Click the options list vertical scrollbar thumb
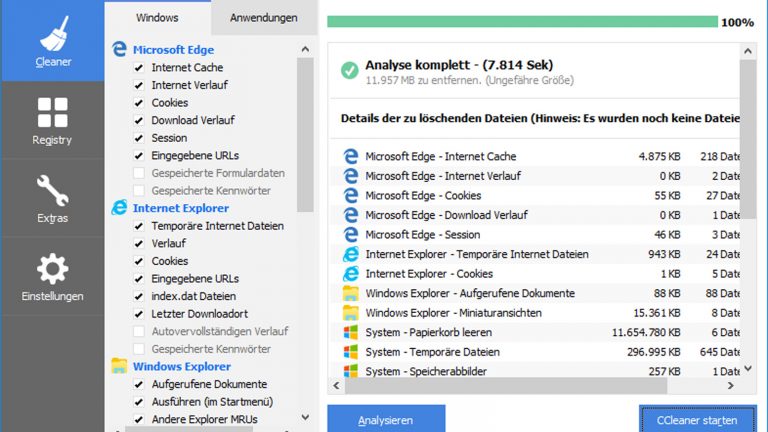The image size is (768, 432). click(305, 135)
